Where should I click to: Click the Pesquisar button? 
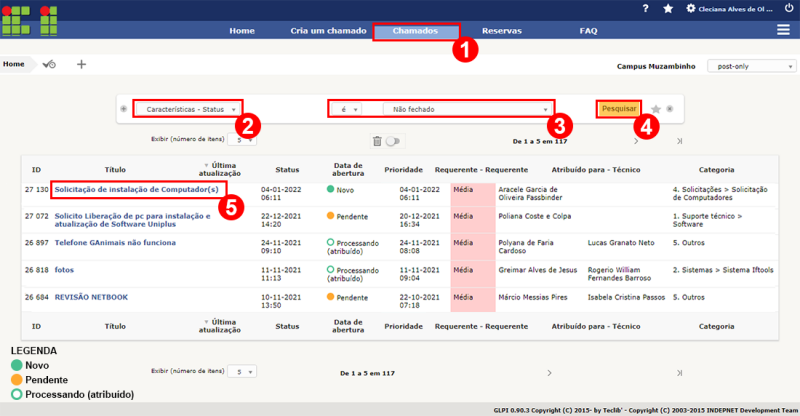pyautogui.click(x=619, y=109)
